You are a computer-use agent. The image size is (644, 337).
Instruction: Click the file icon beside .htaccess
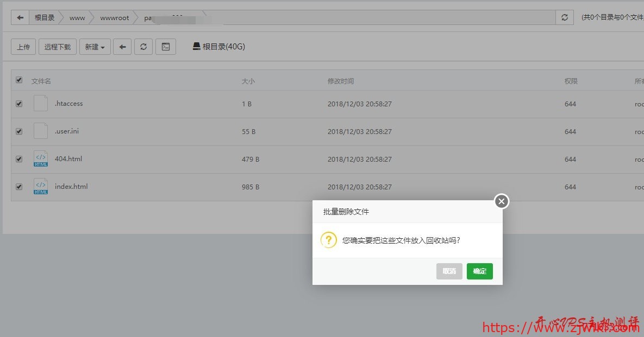(x=40, y=103)
